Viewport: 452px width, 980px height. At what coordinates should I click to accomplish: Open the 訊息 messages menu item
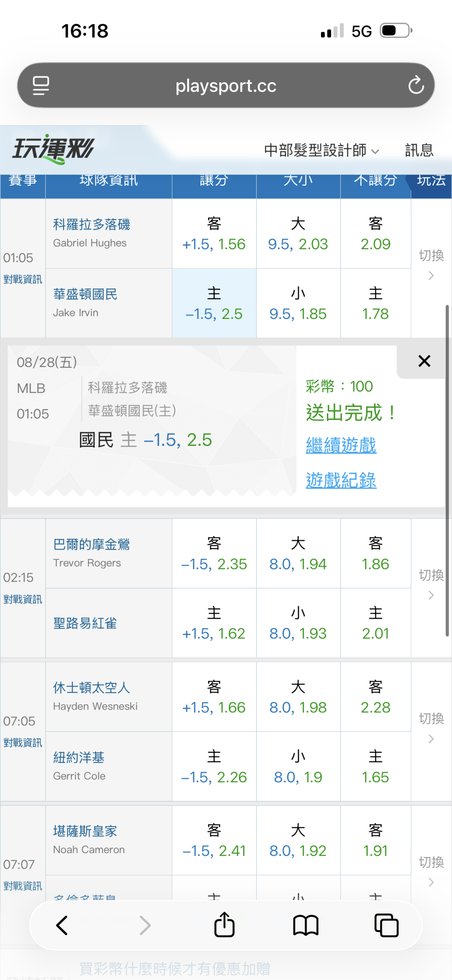[x=419, y=150]
